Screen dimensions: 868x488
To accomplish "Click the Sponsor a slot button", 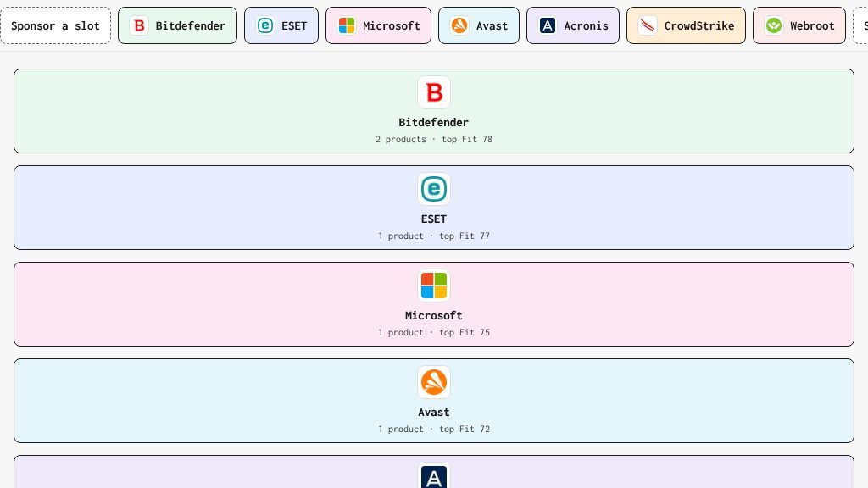I will click(x=55, y=25).
